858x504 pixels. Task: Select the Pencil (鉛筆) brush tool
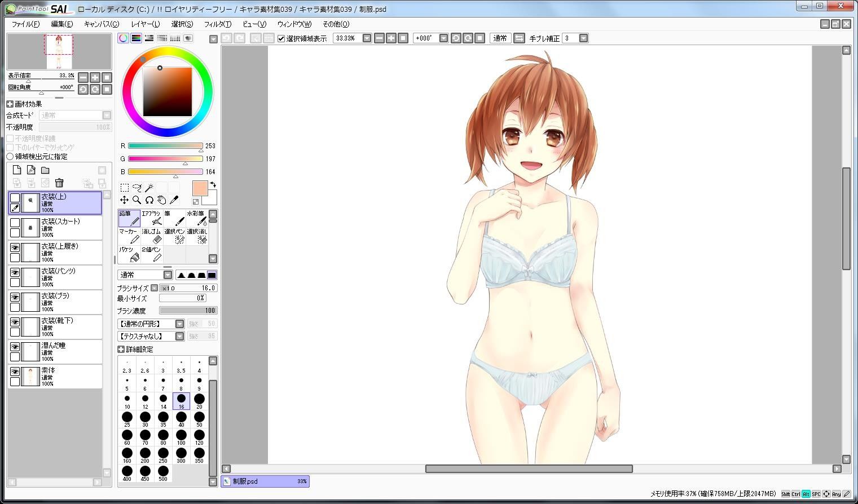click(x=129, y=218)
